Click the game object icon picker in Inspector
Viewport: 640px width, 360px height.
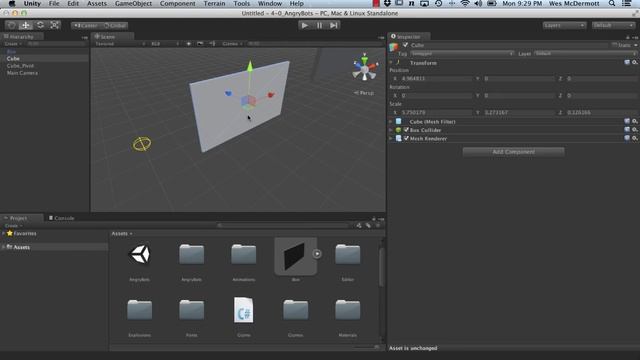tap(393, 47)
